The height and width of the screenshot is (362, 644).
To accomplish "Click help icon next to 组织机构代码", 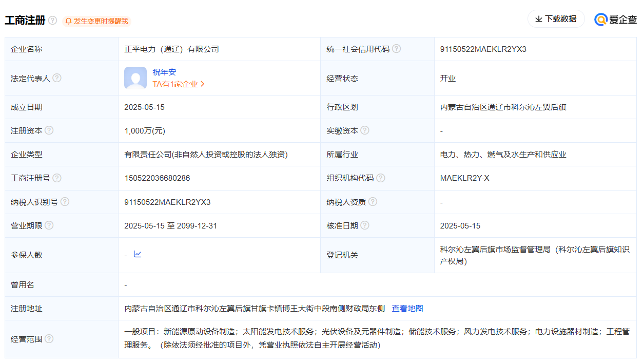I will pyautogui.click(x=380, y=178).
